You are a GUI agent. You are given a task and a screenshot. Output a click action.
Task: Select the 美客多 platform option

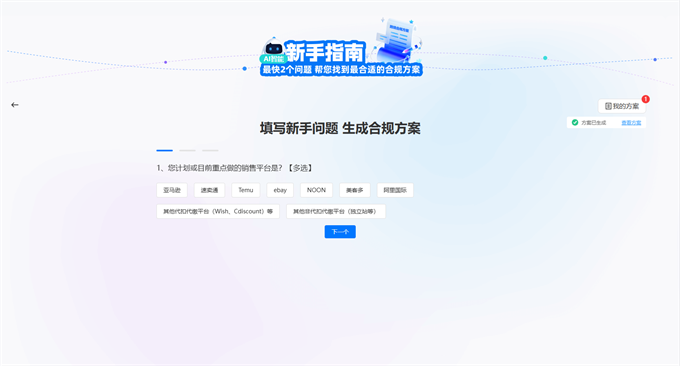coord(354,190)
